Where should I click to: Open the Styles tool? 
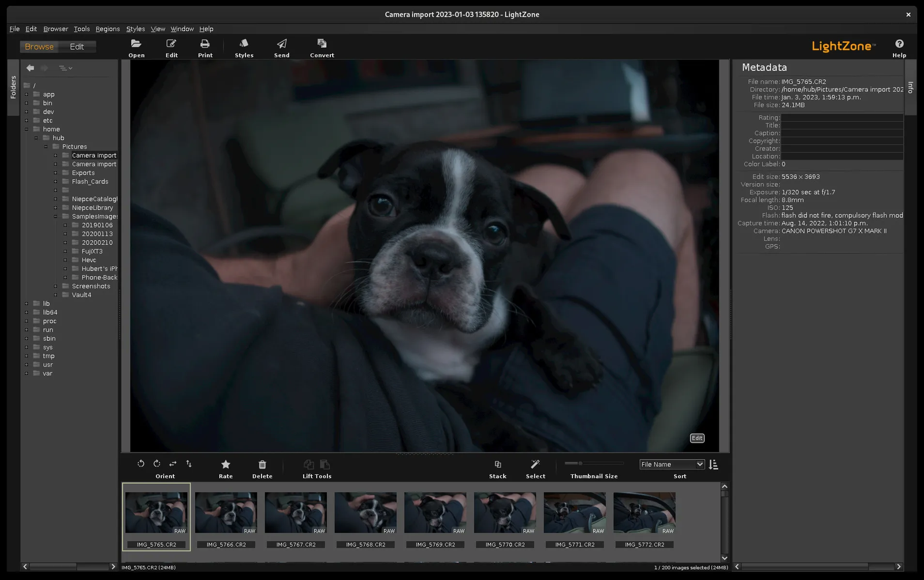(244, 44)
